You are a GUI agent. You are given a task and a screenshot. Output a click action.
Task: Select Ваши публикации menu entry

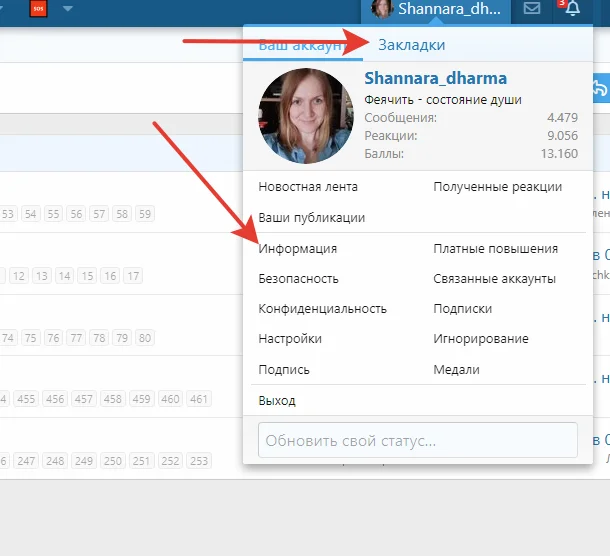tap(311, 218)
